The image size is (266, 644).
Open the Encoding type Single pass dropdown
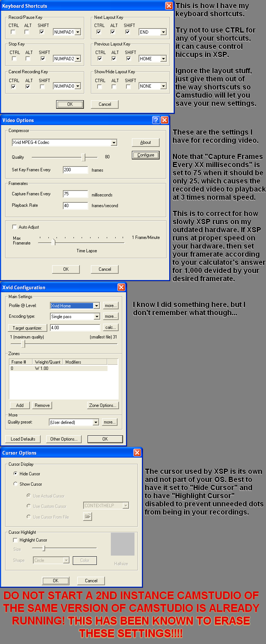(x=96, y=316)
